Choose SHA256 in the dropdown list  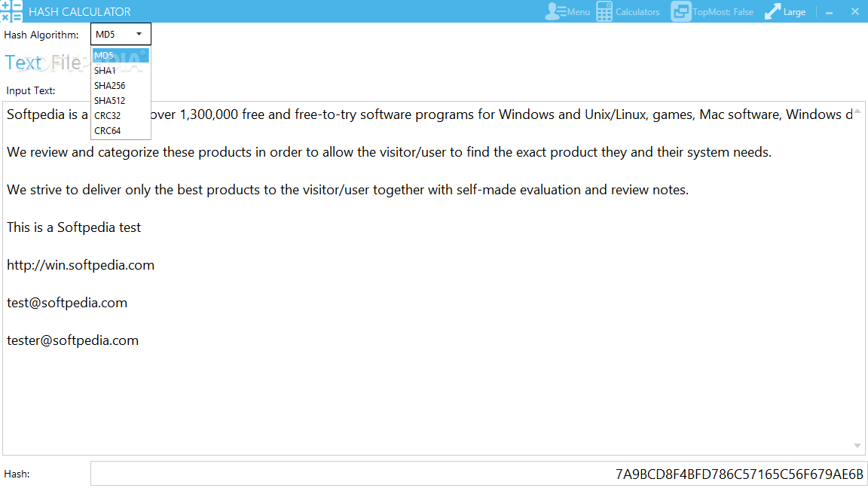[x=121, y=85]
